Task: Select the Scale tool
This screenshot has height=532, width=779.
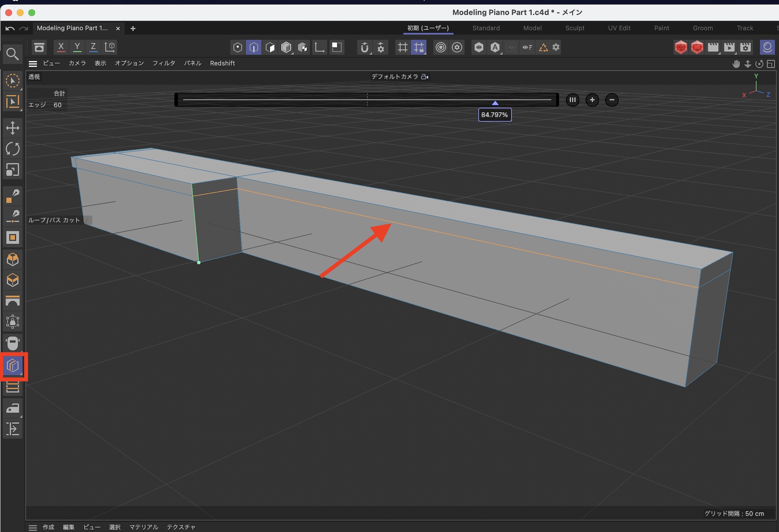Action: [12, 170]
